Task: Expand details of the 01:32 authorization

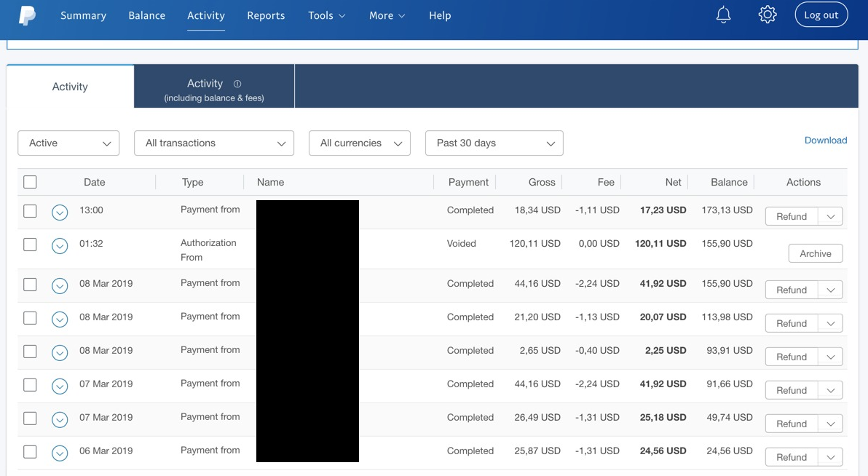Action: (60, 246)
